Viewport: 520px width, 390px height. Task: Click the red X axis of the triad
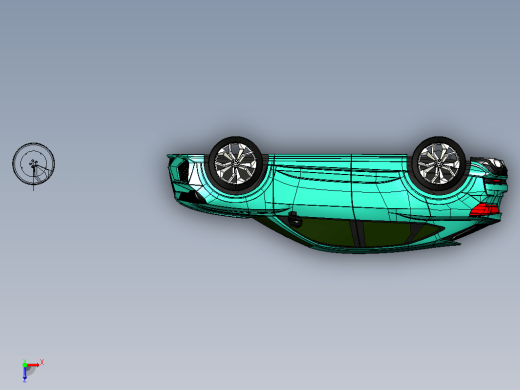33,365
